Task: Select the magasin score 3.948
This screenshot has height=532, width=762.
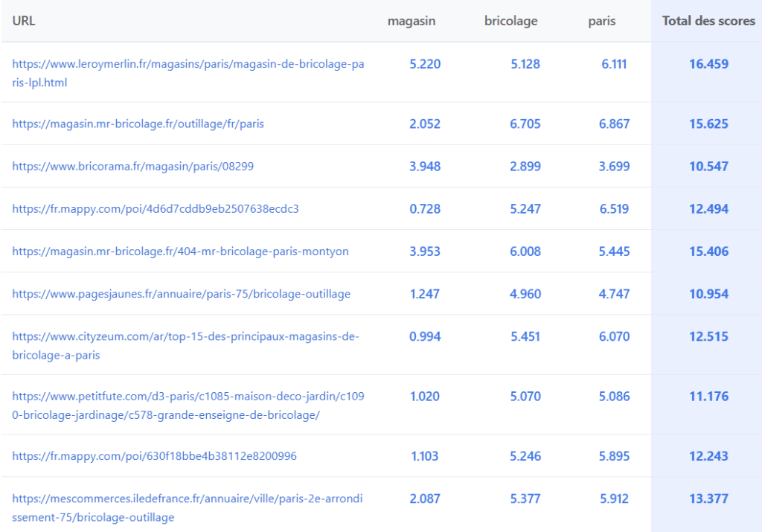Action: 425,166
